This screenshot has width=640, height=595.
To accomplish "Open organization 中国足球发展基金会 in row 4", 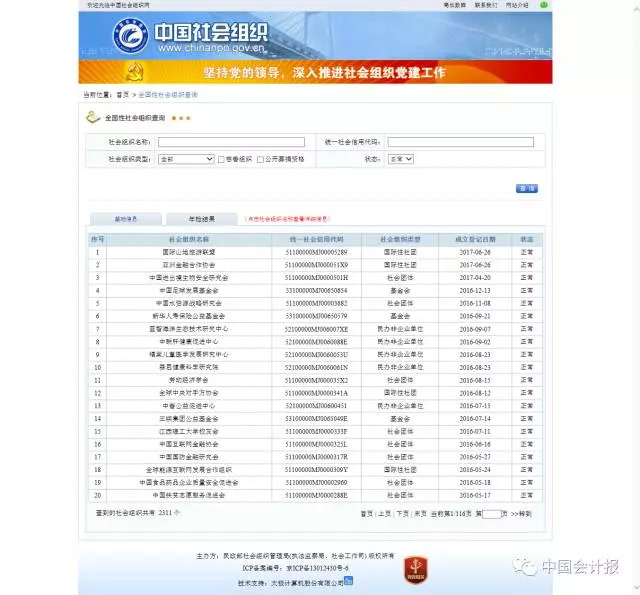I will click(189, 291).
